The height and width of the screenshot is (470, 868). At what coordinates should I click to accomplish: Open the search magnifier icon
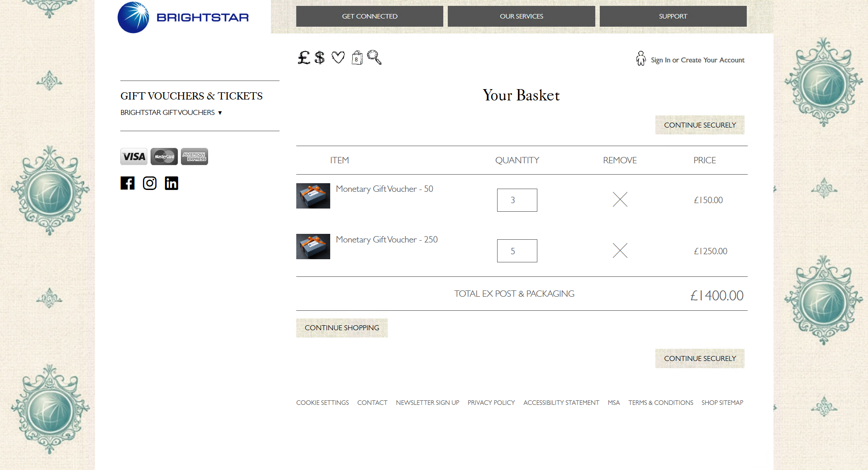tap(374, 57)
